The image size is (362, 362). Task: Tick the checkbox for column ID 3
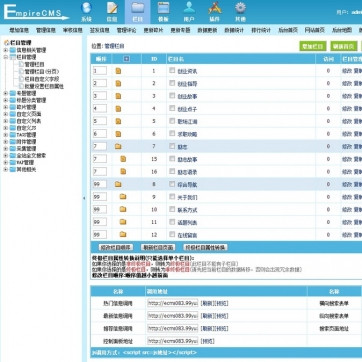[x=172, y=96]
